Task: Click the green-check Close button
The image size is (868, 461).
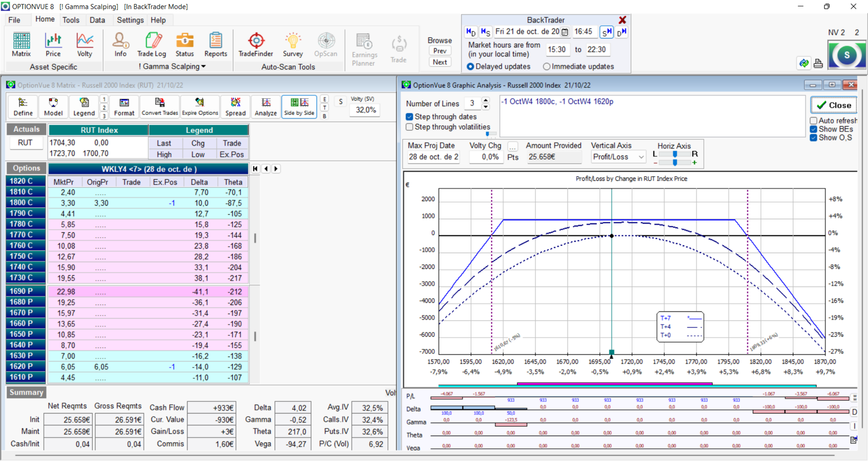Action: 834,105
